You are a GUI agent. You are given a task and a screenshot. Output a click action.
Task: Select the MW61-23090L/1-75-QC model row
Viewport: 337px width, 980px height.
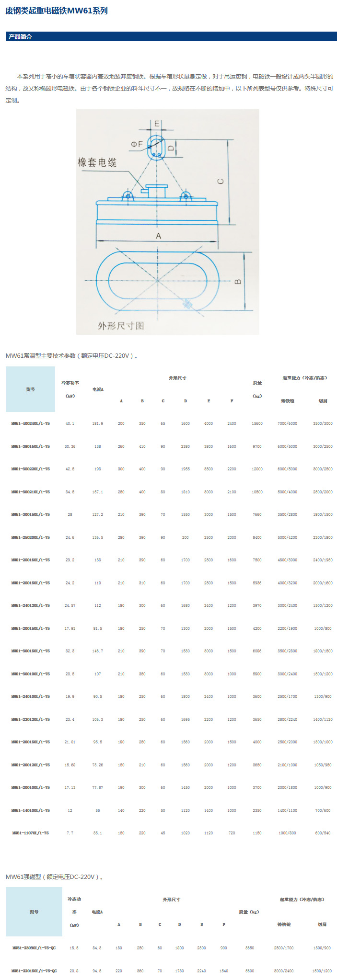pos(34,948)
